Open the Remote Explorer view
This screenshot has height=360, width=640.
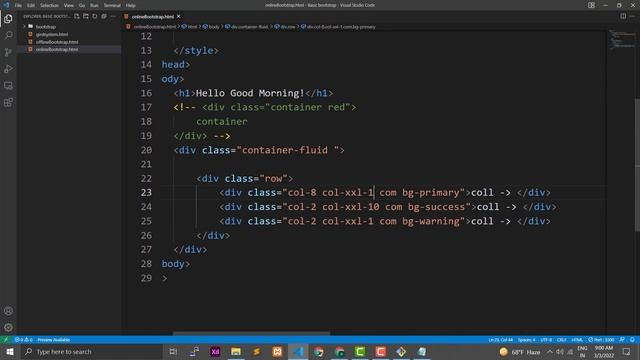point(8,86)
